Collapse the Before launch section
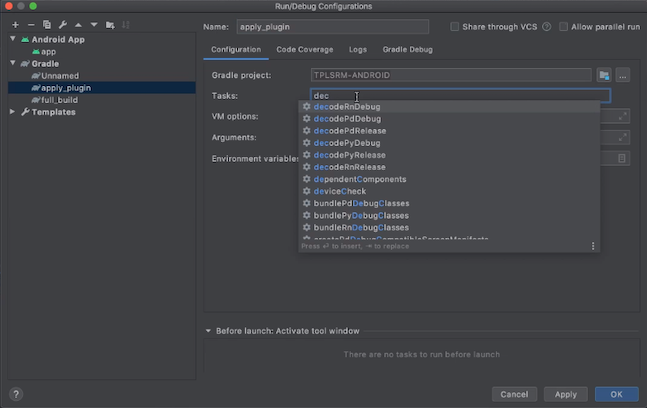647x408 pixels. [x=209, y=331]
